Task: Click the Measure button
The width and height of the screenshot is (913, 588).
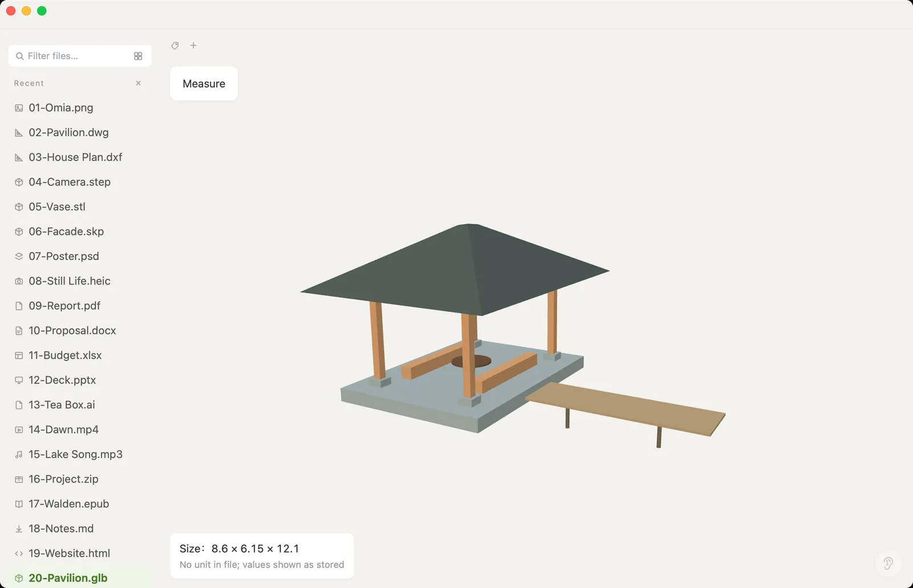Action: click(x=204, y=84)
